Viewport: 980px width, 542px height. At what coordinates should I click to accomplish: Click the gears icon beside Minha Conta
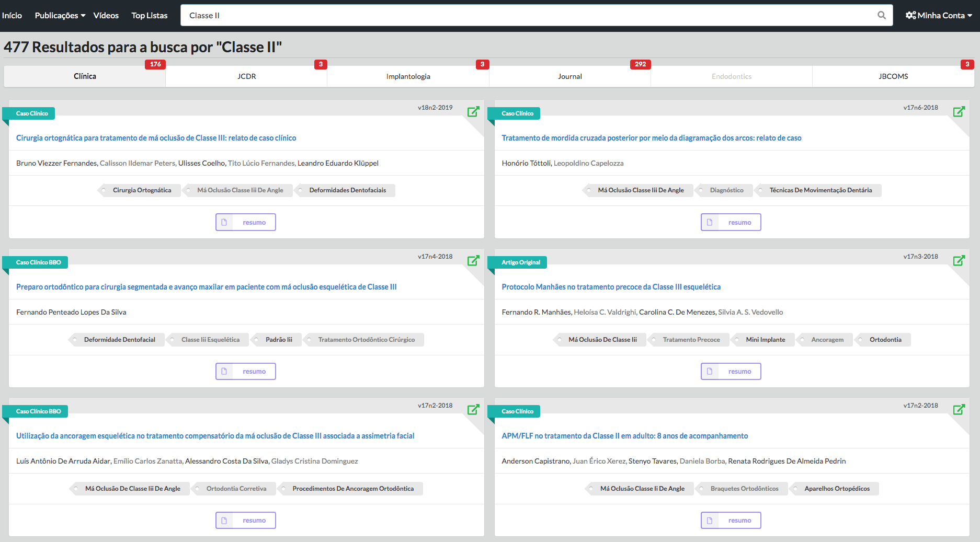point(910,15)
